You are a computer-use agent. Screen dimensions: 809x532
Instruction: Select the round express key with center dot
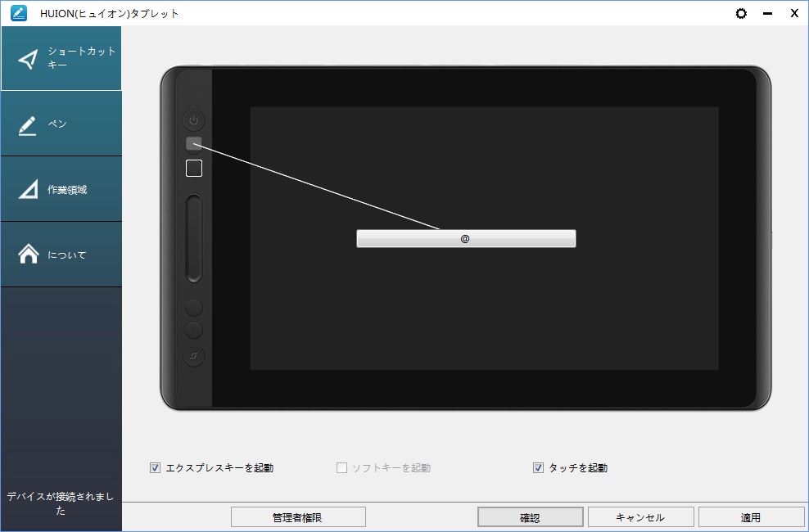point(194,329)
